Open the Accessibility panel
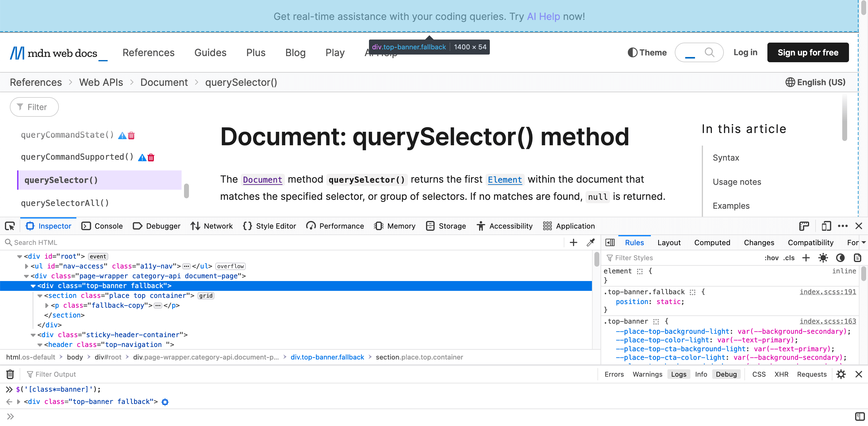Viewport: 868px width, 426px height. click(x=504, y=226)
